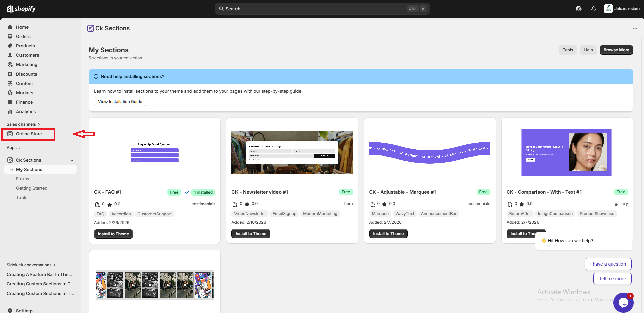644x313 pixels.
Task: Click the Ck Sections app logo icon
Action: point(91,28)
